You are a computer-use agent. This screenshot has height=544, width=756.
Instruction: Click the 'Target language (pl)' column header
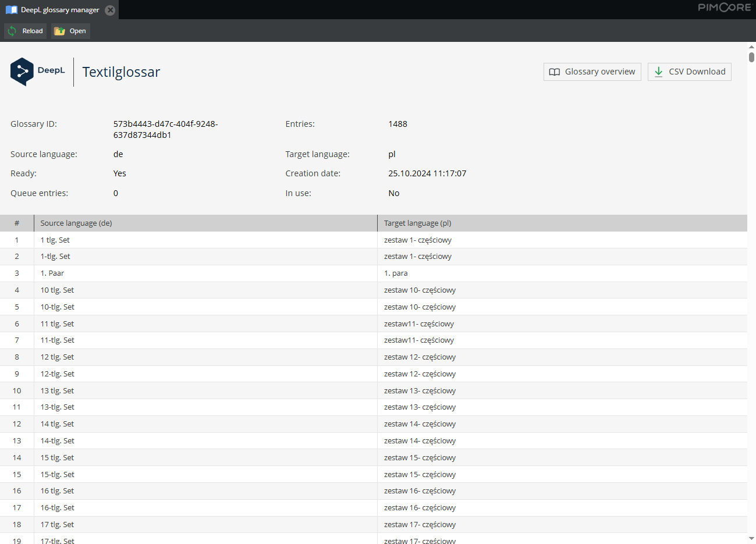coord(562,223)
